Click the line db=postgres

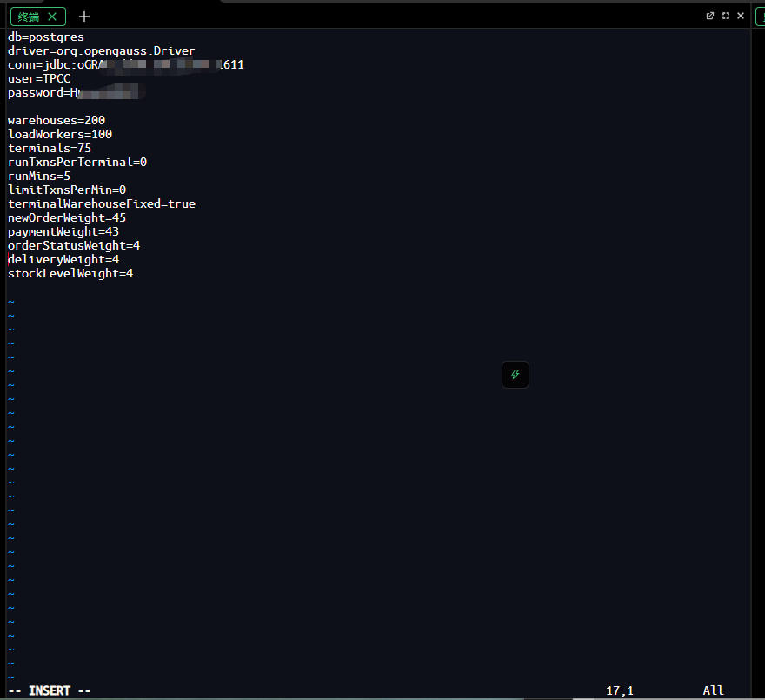46,37
